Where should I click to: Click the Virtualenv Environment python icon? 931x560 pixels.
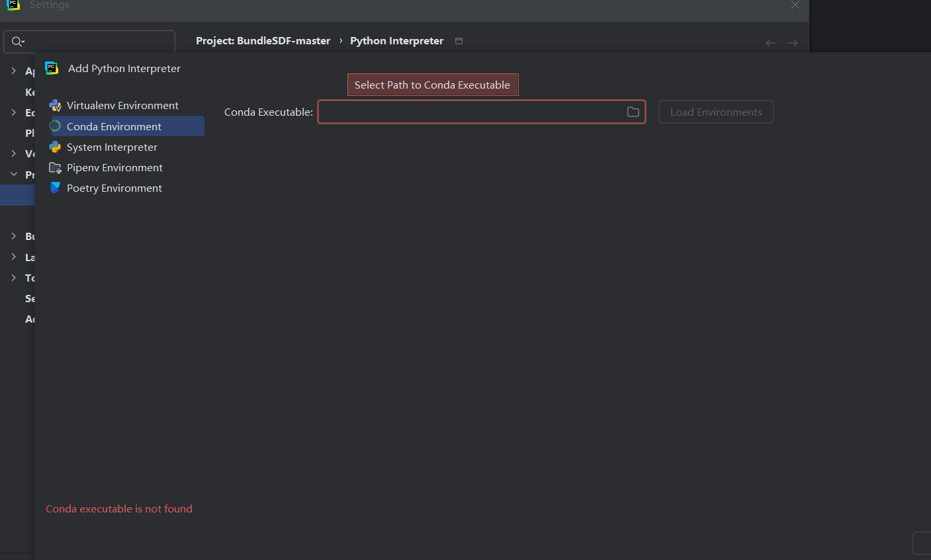click(56, 106)
